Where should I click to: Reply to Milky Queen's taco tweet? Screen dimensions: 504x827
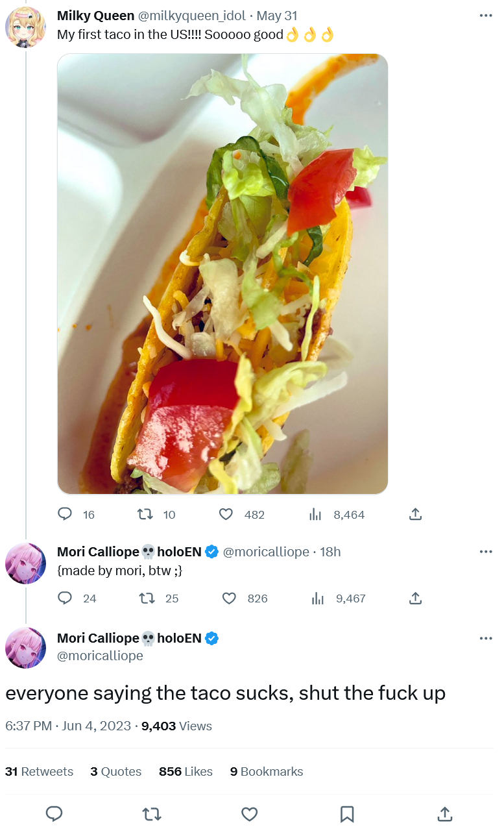click(x=65, y=514)
